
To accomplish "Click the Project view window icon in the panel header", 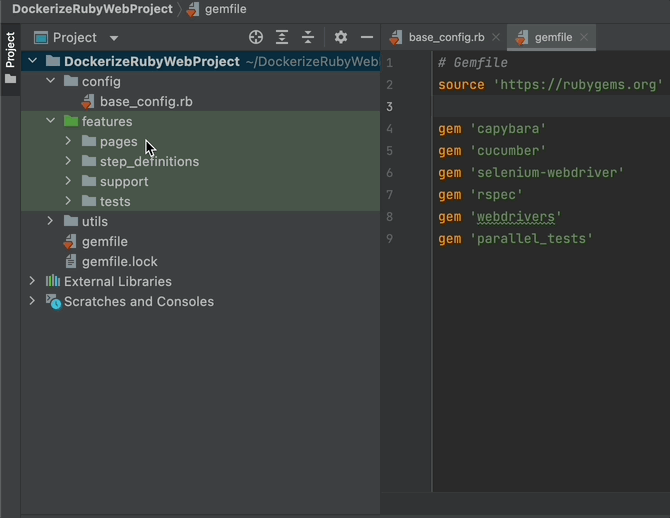I will [41, 38].
